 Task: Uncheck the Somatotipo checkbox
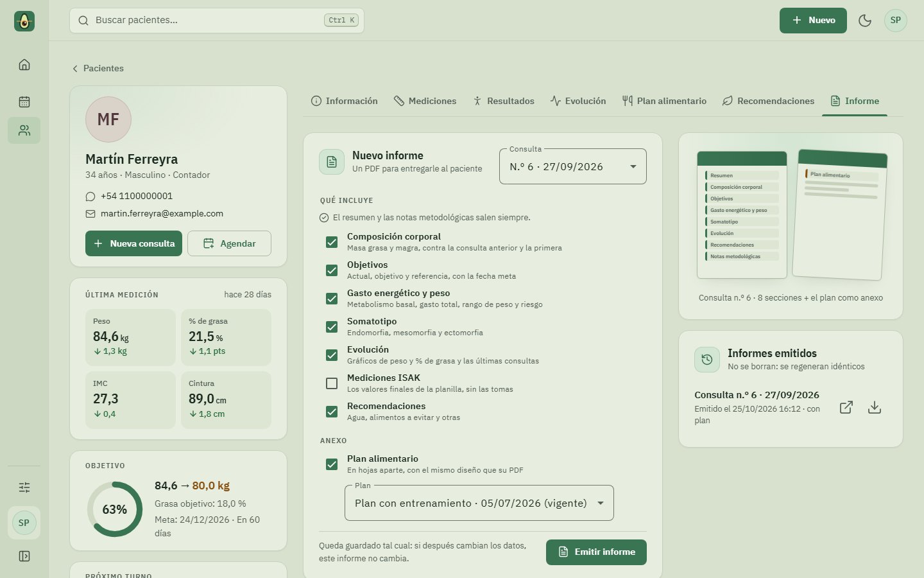pyautogui.click(x=332, y=327)
